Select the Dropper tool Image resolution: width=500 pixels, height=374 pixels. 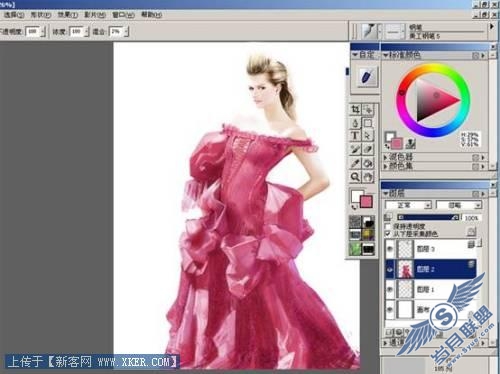[356, 163]
